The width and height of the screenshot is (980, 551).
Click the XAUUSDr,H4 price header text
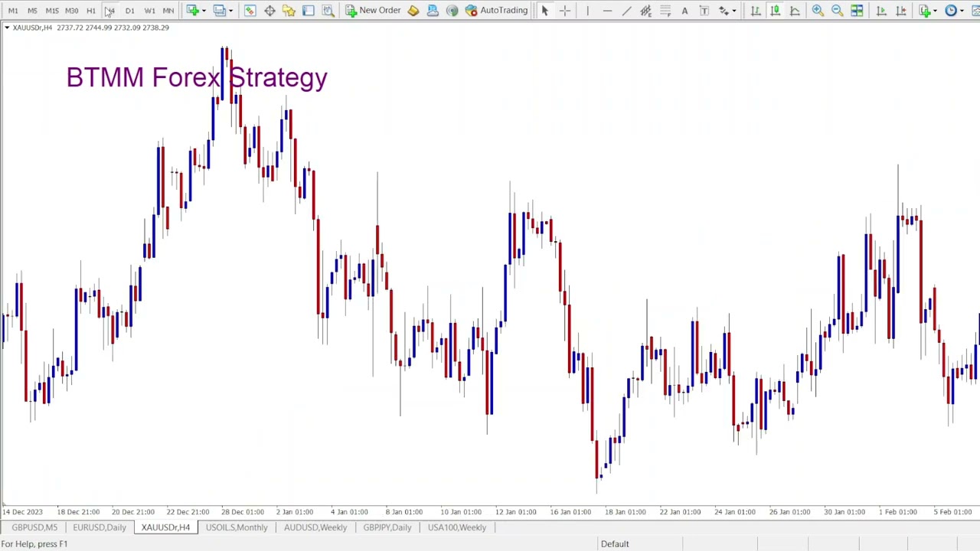(x=90, y=28)
